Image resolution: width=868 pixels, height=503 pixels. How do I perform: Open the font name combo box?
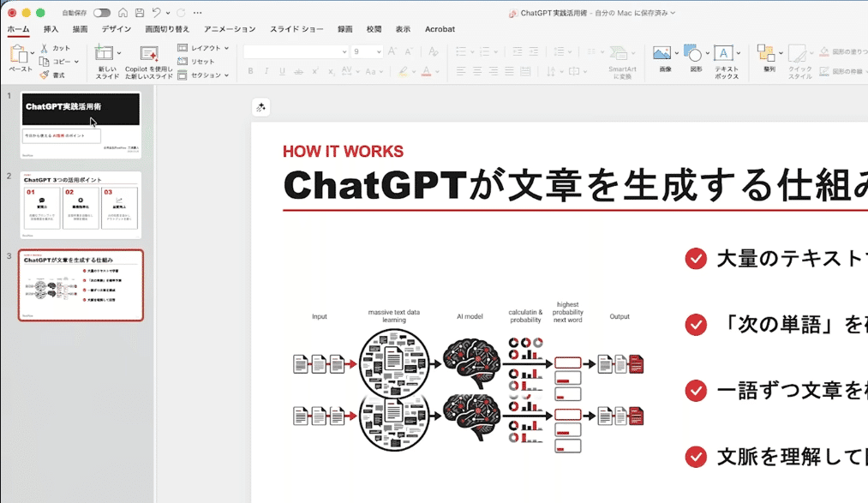tap(296, 51)
